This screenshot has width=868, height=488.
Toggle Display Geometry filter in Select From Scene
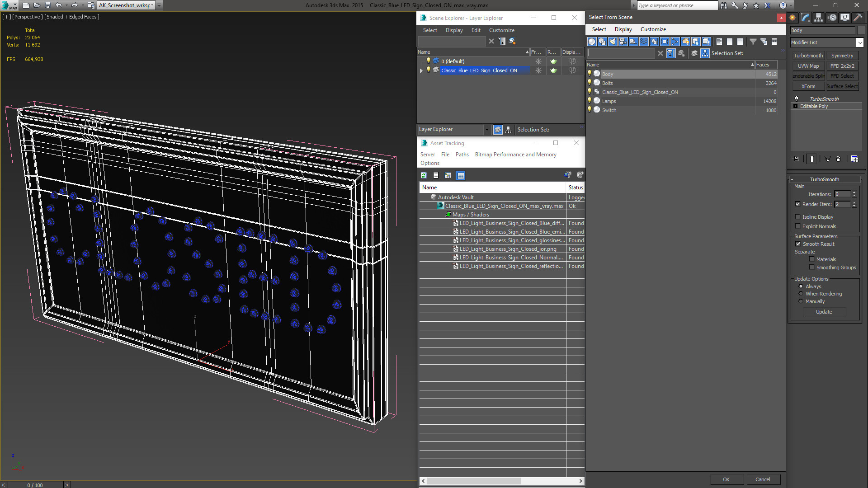tap(592, 42)
